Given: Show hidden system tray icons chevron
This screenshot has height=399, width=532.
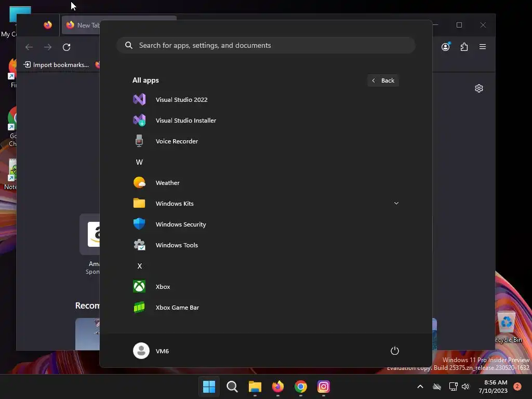Looking at the screenshot, I should (x=420, y=387).
